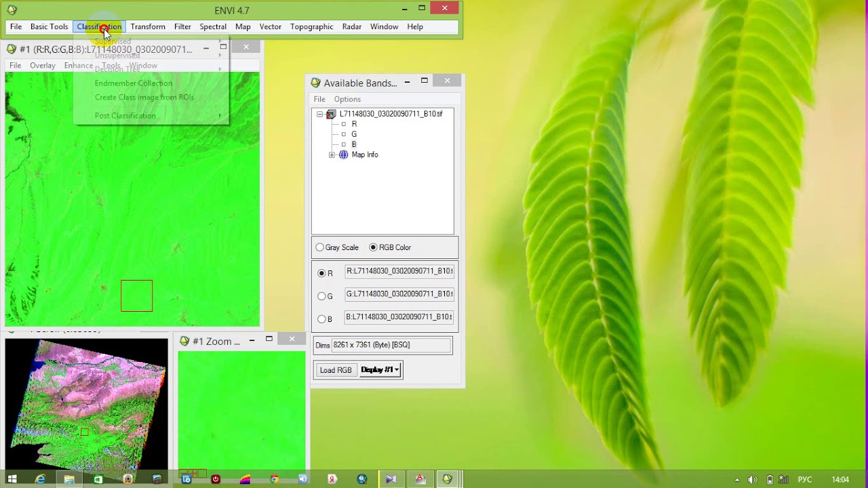The height and width of the screenshot is (488, 868).
Task: Open Overlay menu in display #1 window
Action: (42, 66)
